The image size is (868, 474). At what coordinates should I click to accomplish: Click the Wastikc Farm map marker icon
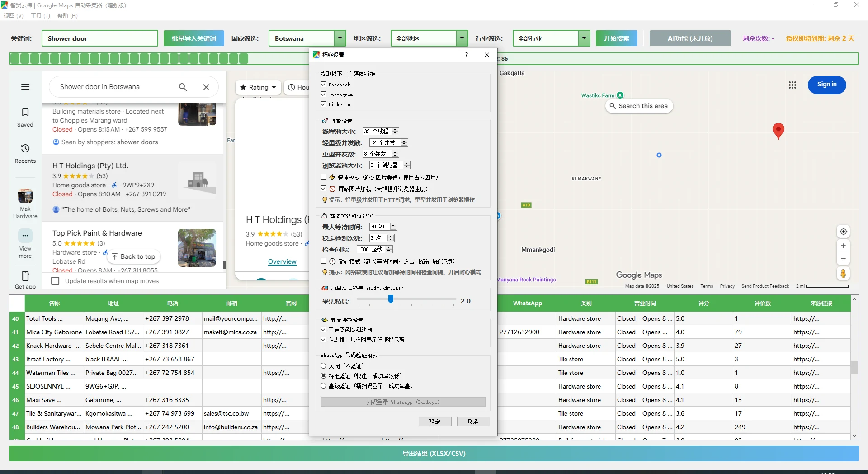620,95
